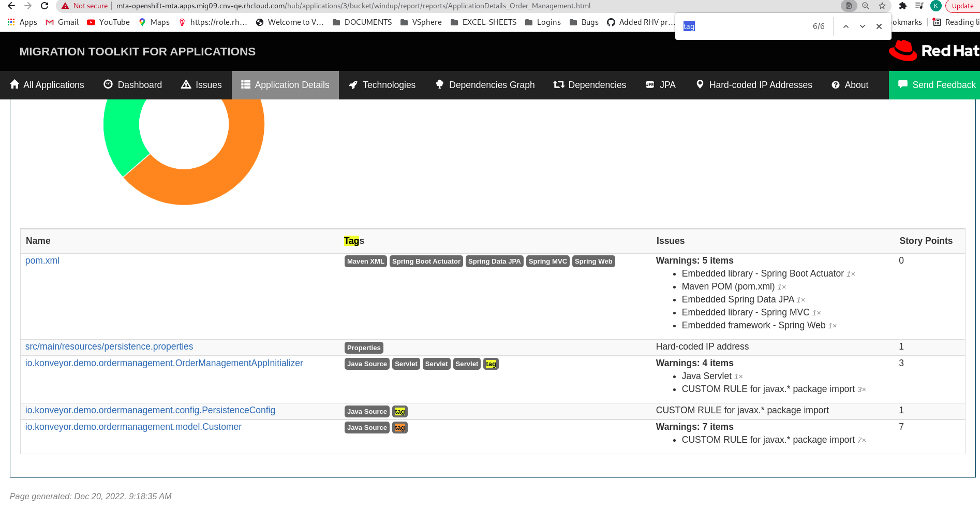980x521 pixels.
Task: Open the Bugs bookmark folder
Action: pyautogui.click(x=584, y=22)
